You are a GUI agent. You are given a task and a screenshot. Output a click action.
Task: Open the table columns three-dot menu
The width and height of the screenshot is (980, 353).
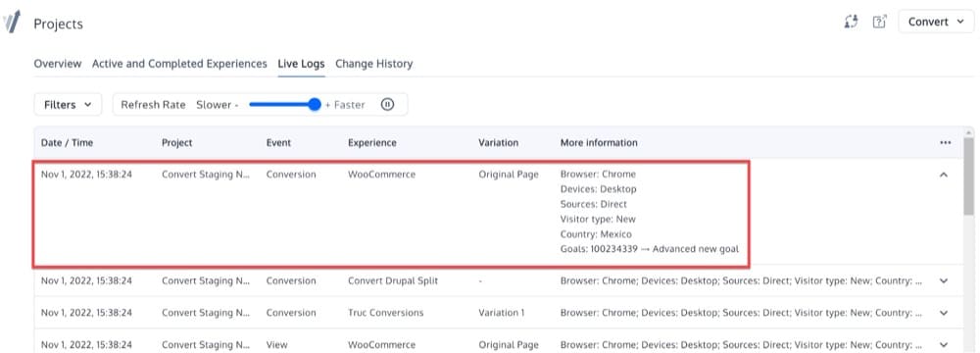click(945, 143)
